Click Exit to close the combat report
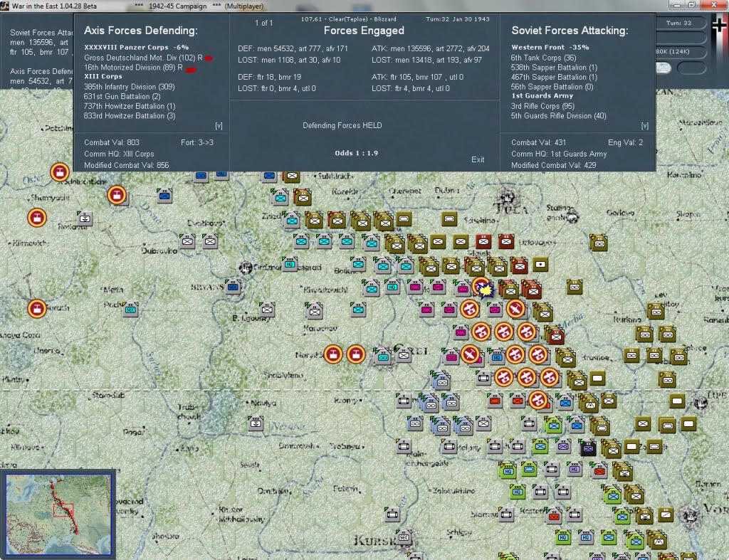The width and height of the screenshot is (729, 560). pos(478,159)
